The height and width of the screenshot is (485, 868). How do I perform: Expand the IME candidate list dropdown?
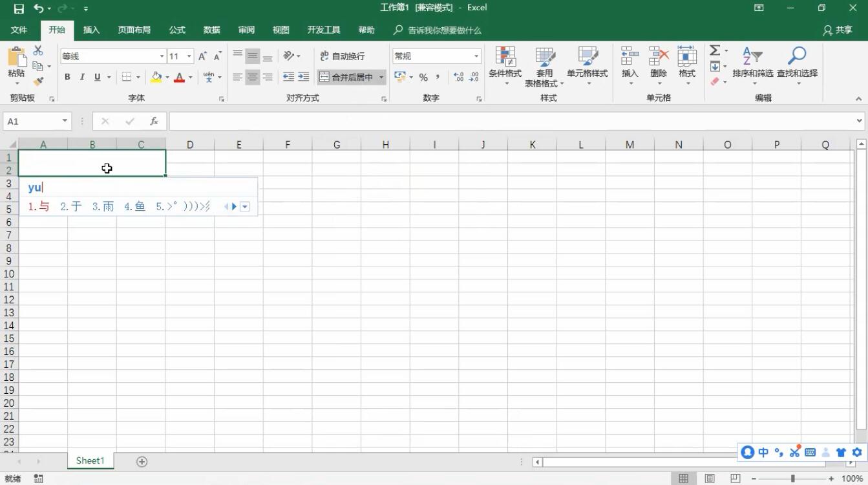pyautogui.click(x=245, y=206)
